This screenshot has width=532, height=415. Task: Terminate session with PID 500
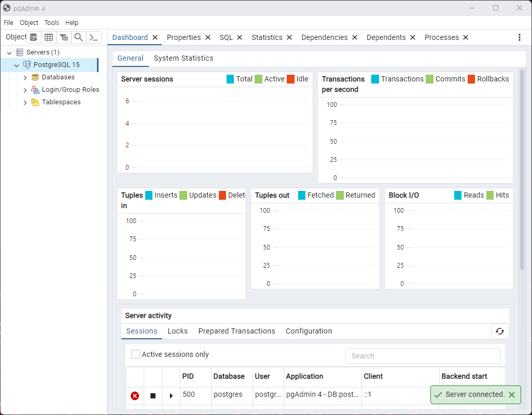coord(135,396)
